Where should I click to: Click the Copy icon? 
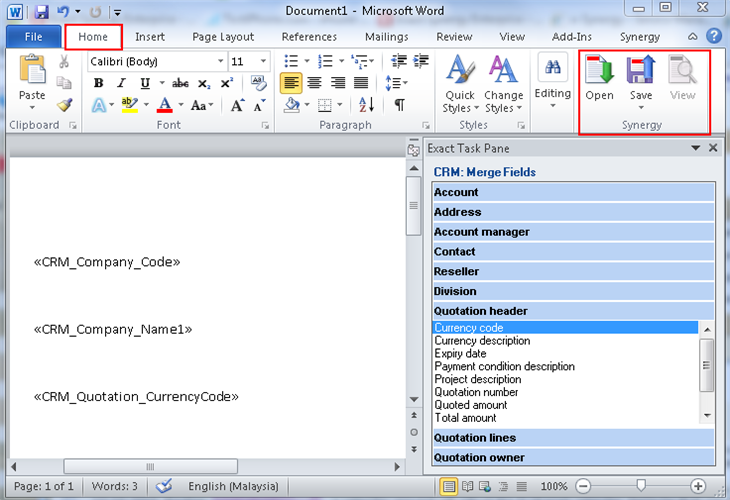point(64,83)
